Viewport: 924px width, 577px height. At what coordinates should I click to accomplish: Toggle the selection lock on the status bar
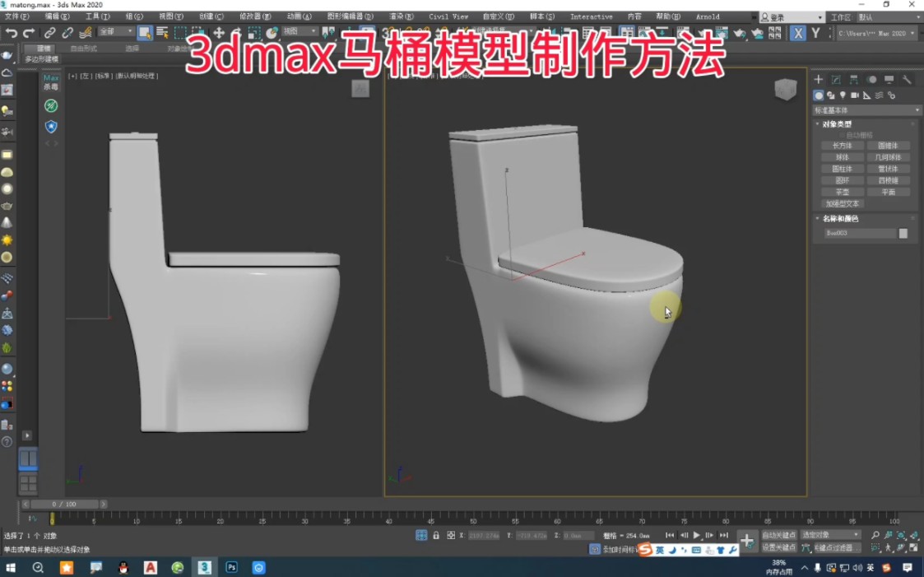pos(437,535)
